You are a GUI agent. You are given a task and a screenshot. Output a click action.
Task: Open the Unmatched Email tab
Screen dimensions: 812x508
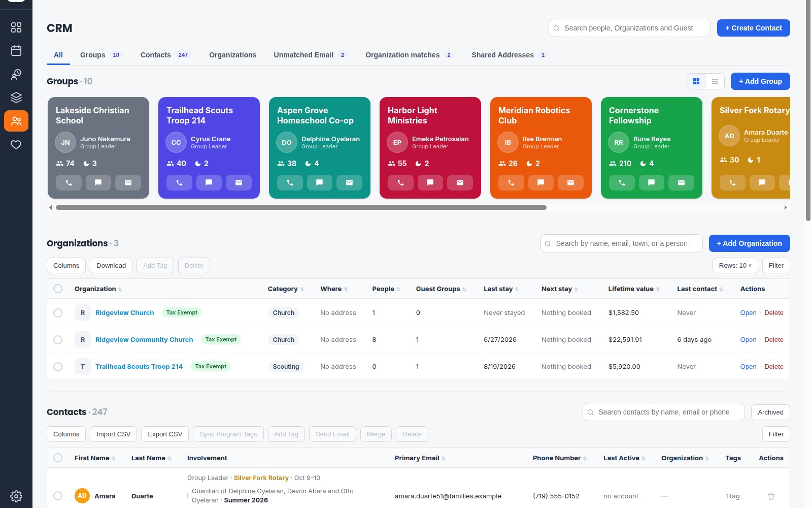coord(310,55)
